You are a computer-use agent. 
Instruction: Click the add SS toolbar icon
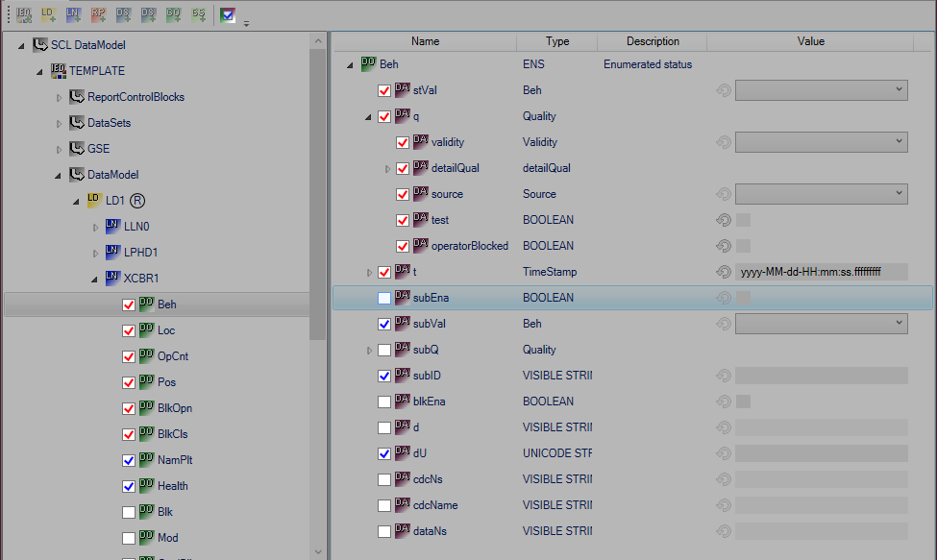tap(198, 15)
